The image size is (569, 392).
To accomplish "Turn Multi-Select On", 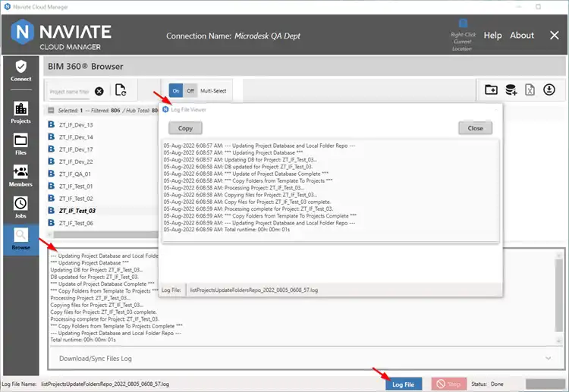I will click(x=176, y=91).
